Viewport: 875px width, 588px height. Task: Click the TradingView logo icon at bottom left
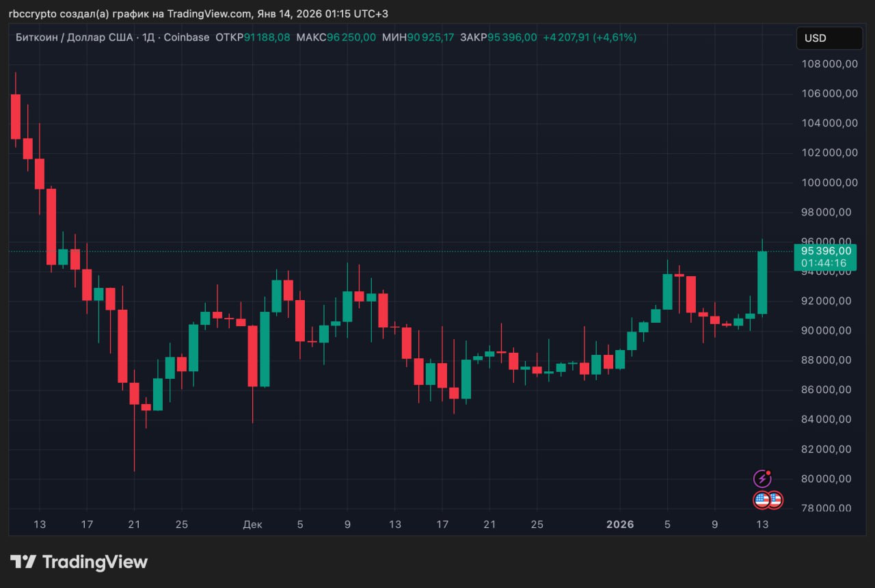click(x=23, y=562)
